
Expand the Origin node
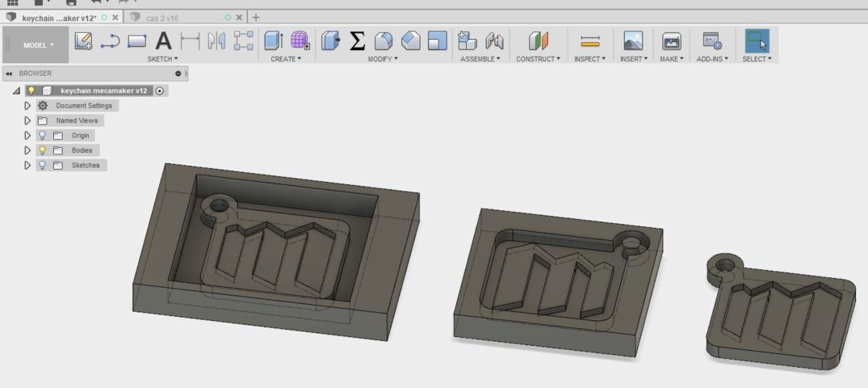point(27,135)
